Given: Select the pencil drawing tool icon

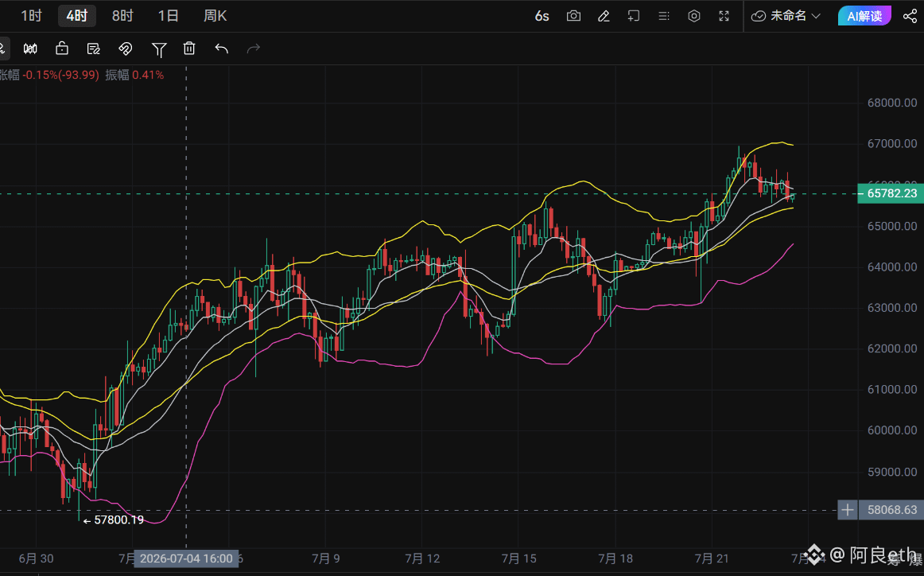Looking at the screenshot, I should click(x=604, y=16).
